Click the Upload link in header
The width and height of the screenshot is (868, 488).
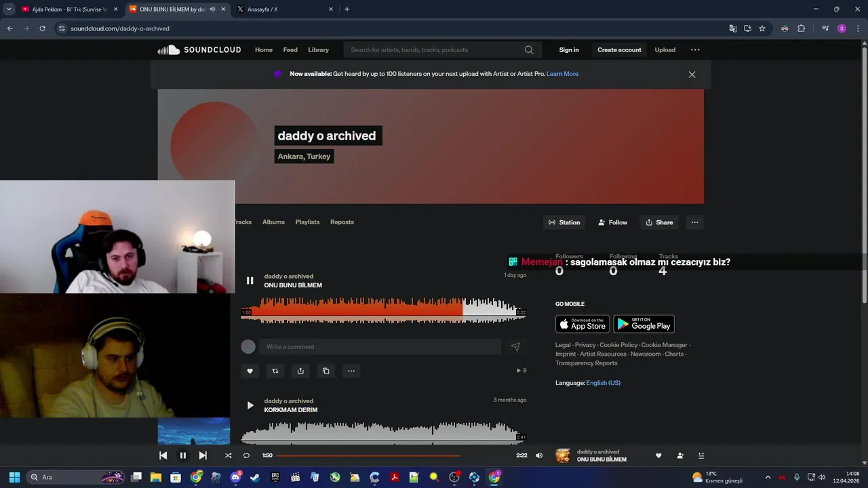[x=665, y=49]
